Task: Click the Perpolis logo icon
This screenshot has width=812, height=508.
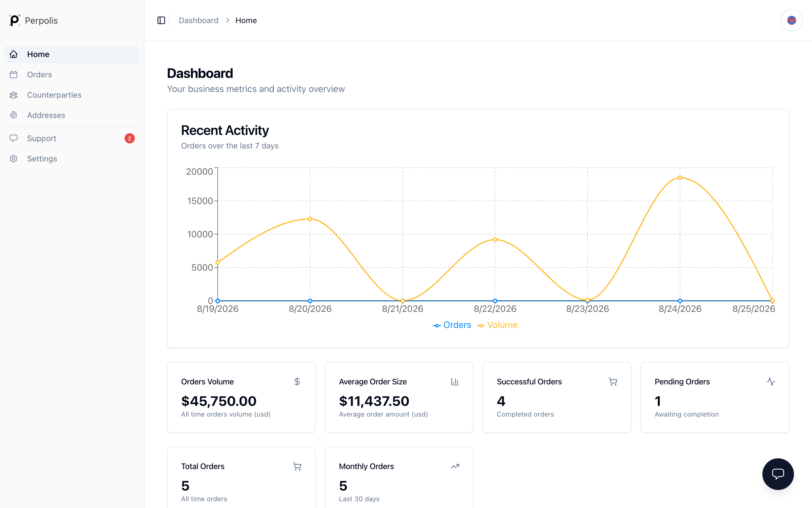Action: pyautogui.click(x=14, y=21)
